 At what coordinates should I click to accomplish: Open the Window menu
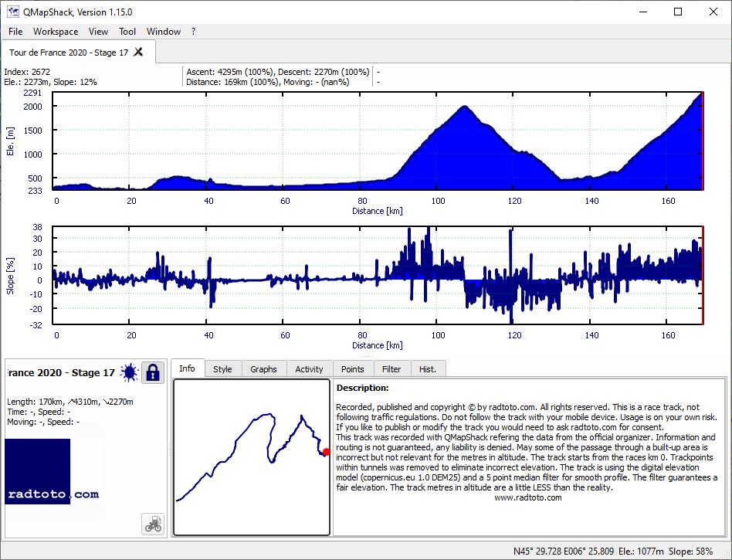[x=164, y=32]
